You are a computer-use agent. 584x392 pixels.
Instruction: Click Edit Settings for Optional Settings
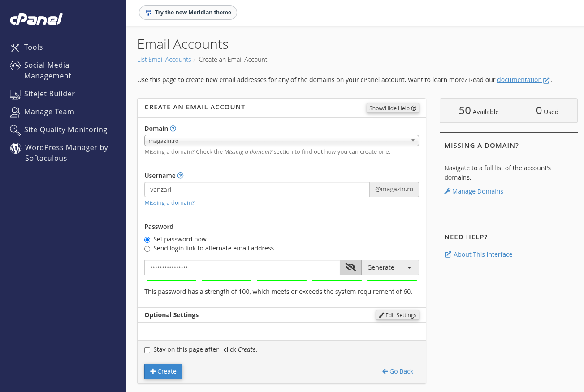click(398, 315)
